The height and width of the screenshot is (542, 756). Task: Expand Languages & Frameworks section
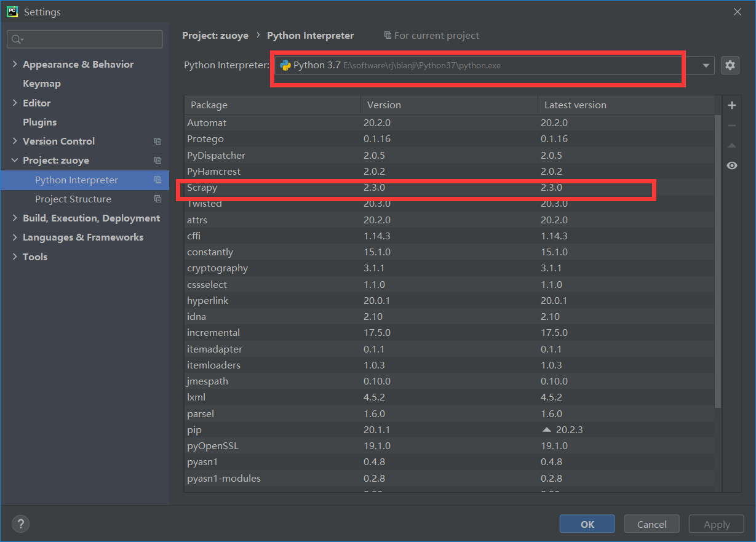click(15, 237)
